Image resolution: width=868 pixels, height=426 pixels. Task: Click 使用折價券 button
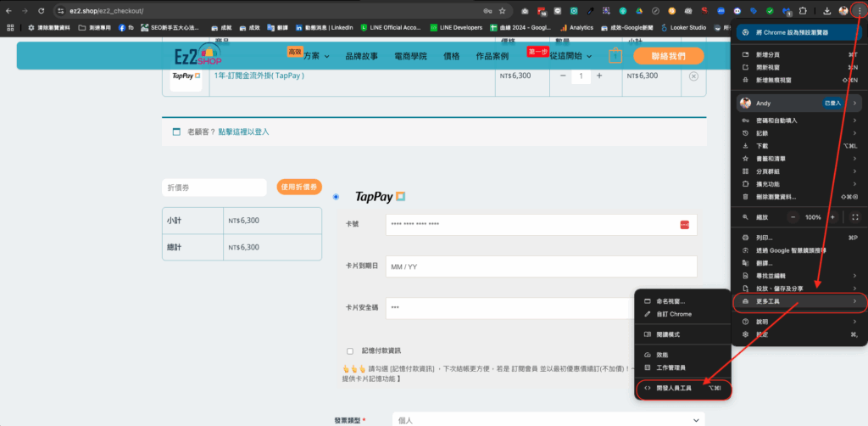click(x=299, y=188)
